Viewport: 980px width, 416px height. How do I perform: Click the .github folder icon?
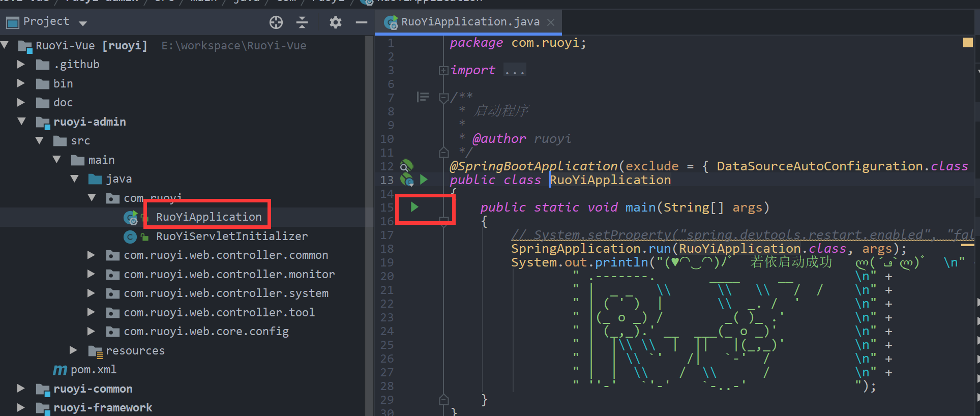coord(43,65)
